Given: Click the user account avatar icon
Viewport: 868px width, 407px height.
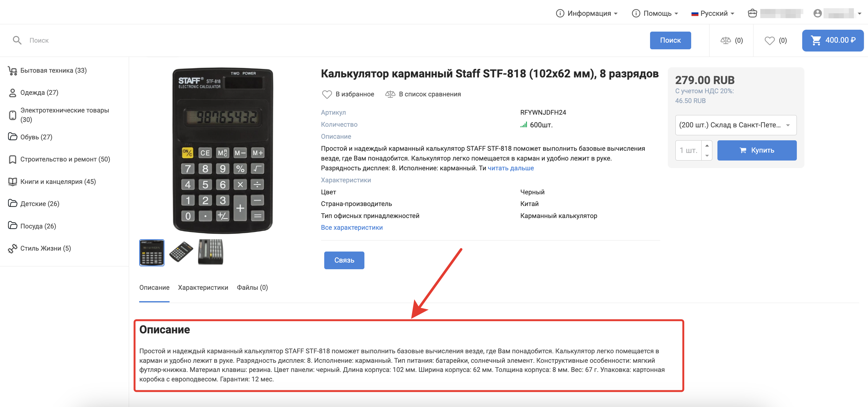Looking at the screenshot, I should [x=817, y=13].
